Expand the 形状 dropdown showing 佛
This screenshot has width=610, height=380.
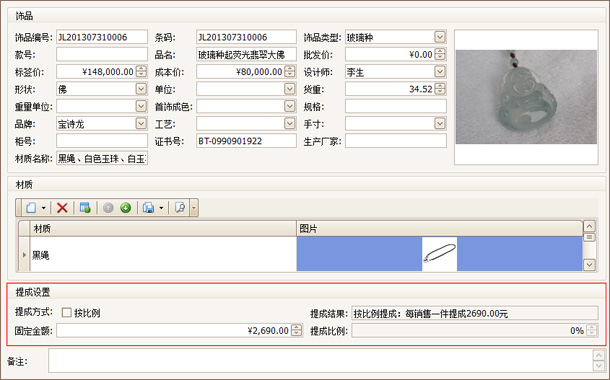click(x=141, y=89)
